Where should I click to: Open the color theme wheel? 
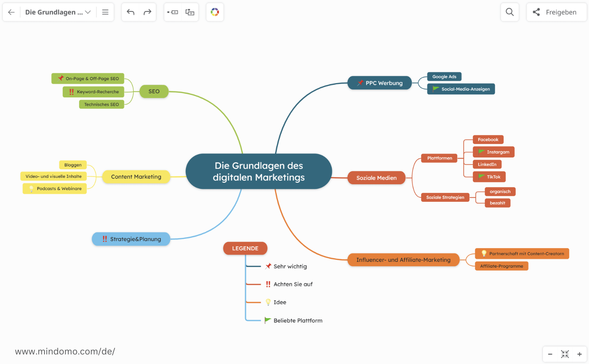point(215,12)
